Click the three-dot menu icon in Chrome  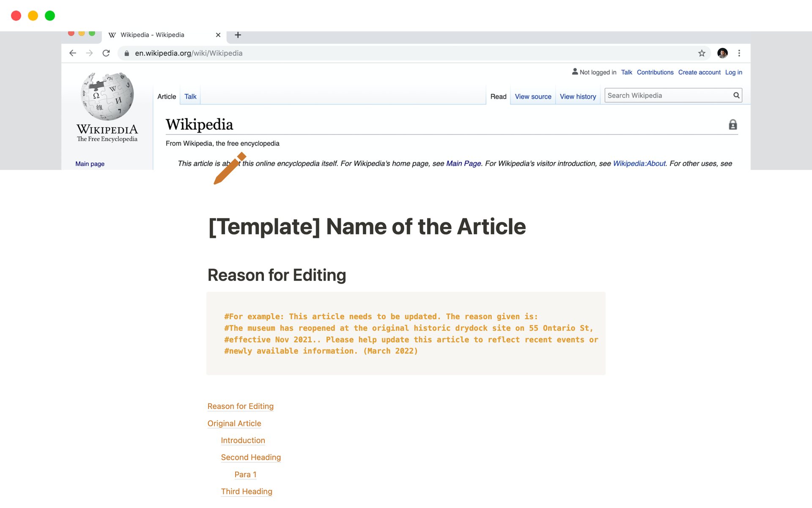[x=739, y=53]
